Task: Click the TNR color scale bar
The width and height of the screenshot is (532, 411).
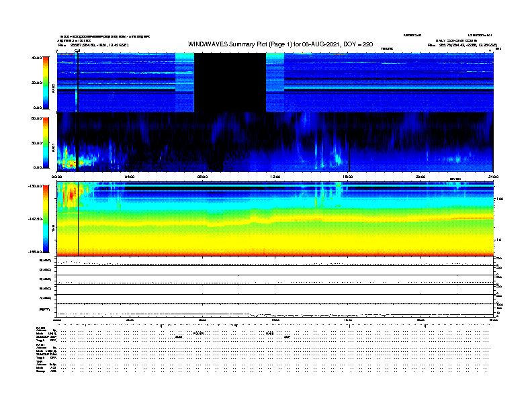Action: [46, 219]
